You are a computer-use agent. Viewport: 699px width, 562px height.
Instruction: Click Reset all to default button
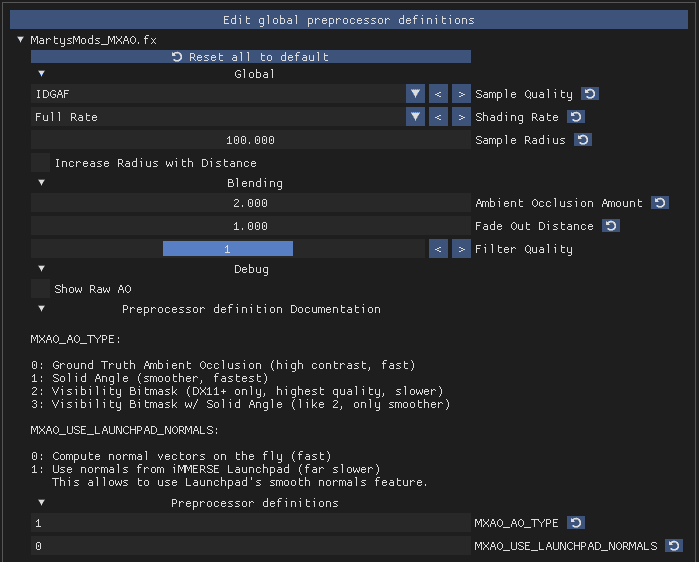click(250, 57)
